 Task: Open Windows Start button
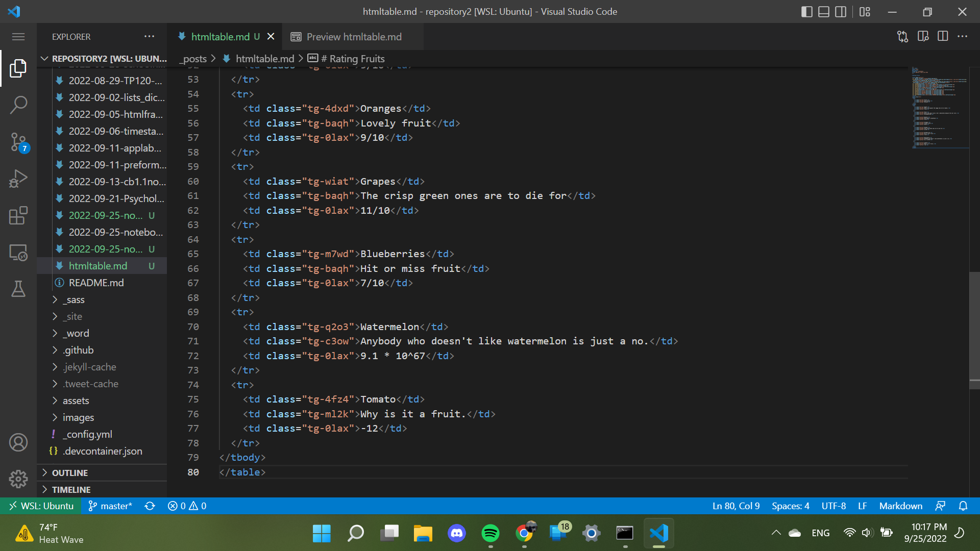click(x=322, y=533)
